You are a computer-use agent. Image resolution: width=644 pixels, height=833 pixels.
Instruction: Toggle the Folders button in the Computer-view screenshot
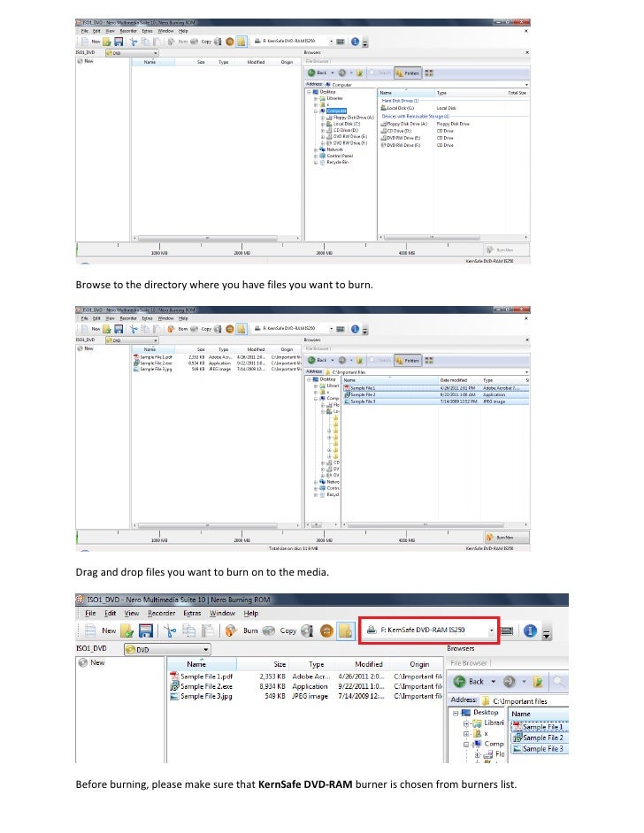pyautogui.click(x=408, y=73)
